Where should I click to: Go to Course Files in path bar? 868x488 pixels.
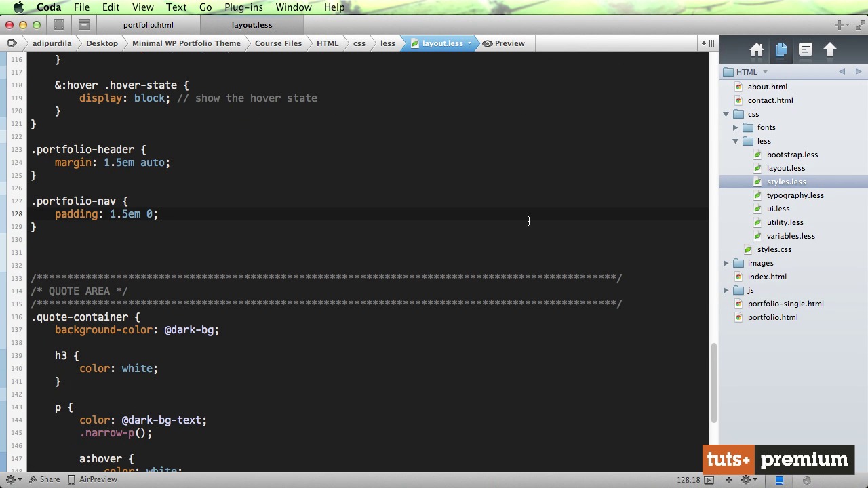[x=278, y=43]
